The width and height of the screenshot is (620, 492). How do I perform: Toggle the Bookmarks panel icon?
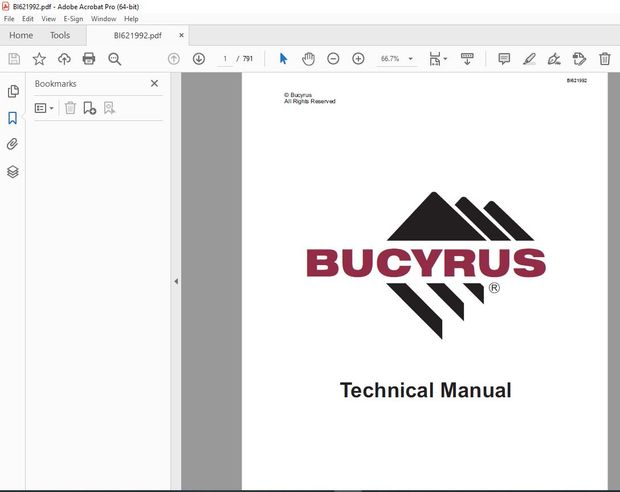[13, 118]
